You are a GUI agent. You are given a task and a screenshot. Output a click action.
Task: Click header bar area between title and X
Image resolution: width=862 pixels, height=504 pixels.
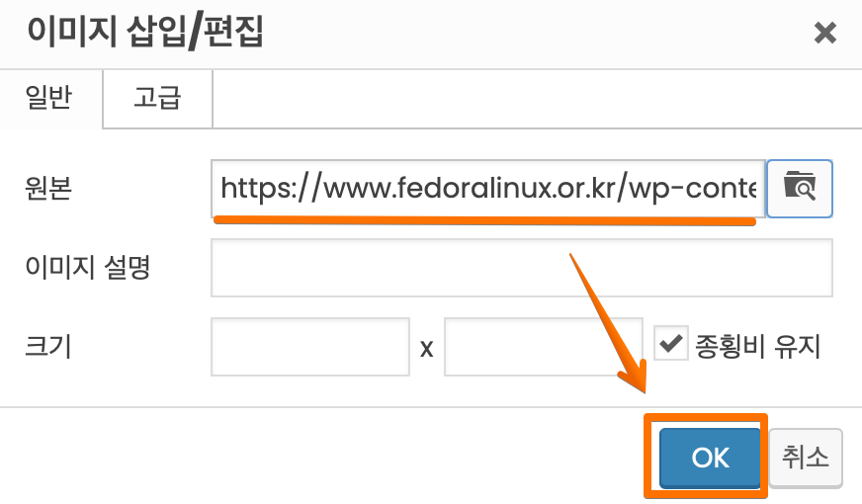[539, 33]
